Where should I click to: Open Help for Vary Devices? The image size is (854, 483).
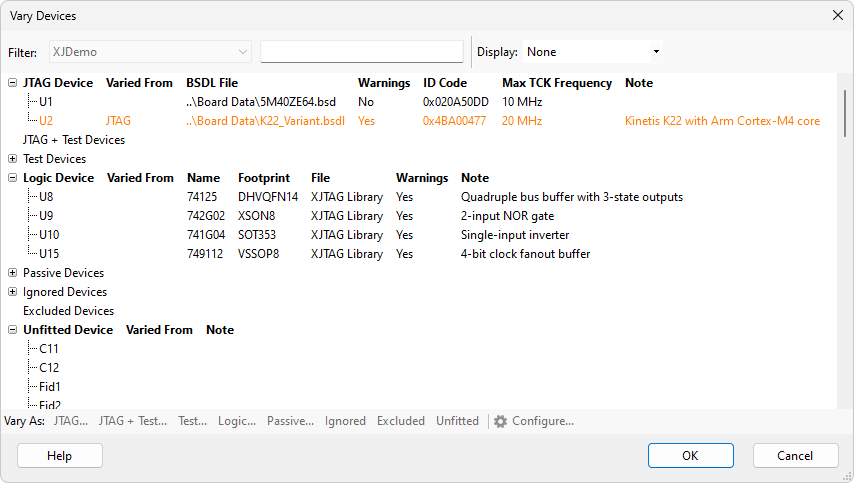pyautogui.click(x=60, y=456)
